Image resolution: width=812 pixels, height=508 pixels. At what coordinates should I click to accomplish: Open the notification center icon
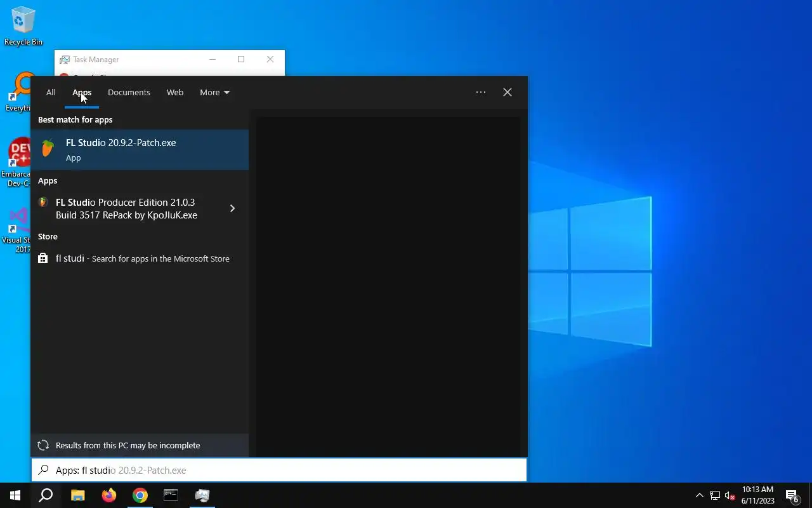pyautogui.click(x=792, y=495)
